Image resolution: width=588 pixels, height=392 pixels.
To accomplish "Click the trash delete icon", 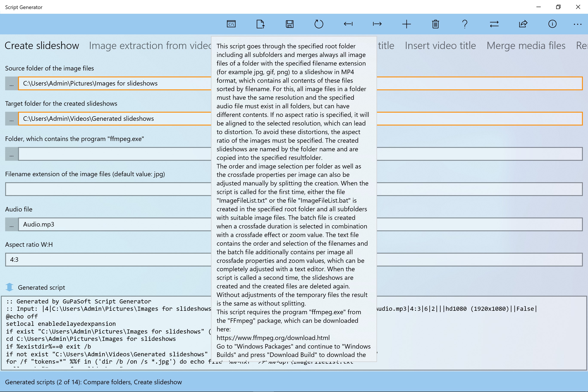I will pyautogui.click(x=435, y=24).
